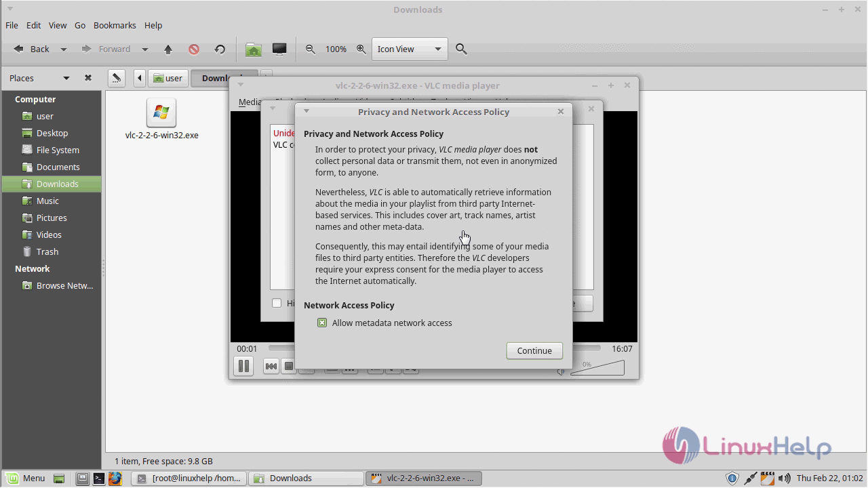Reload the current folder

[x=220, y=49]
